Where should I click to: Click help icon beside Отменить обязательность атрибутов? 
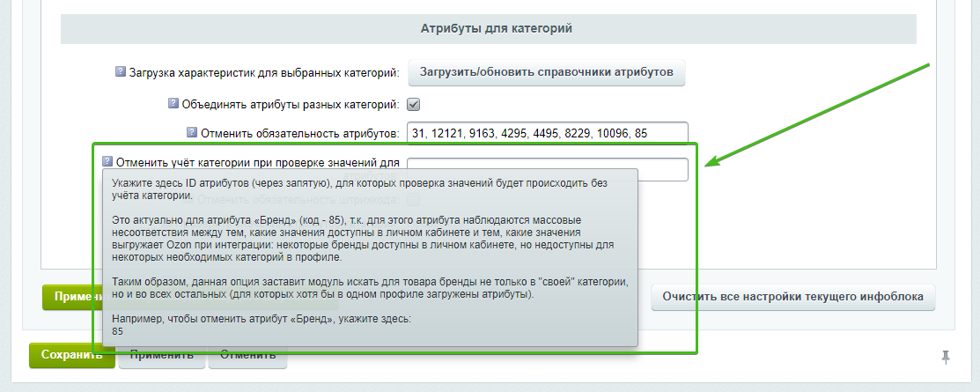[193, 132]
